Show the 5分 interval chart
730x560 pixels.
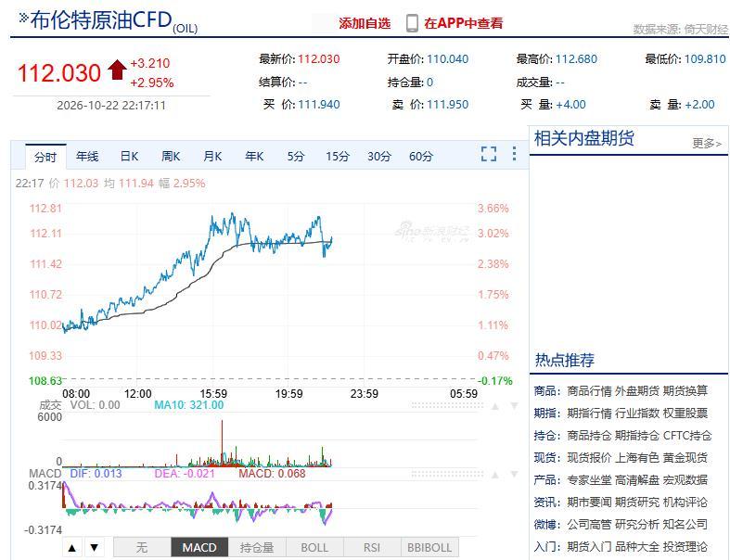[x=296, y=157]
